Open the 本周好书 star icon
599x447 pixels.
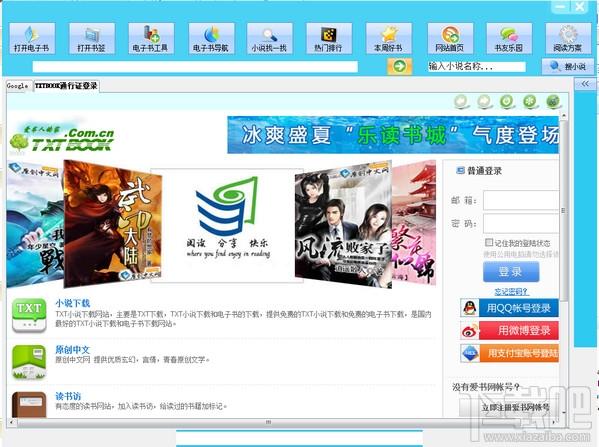pyautogui.click(x=389, y=38)
